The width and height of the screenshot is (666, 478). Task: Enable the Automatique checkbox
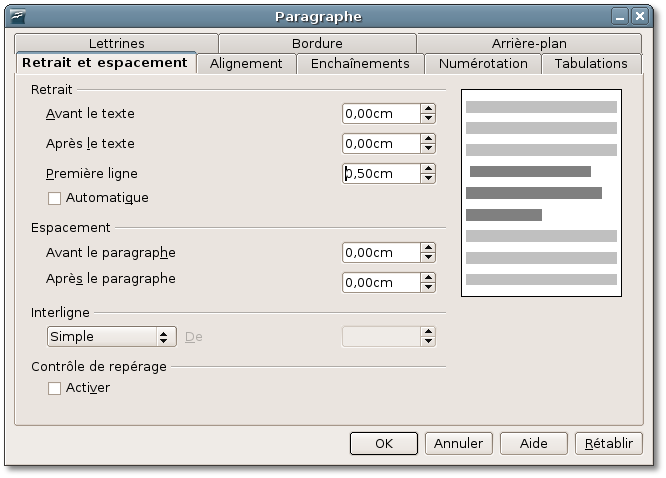tap(55, 198)
